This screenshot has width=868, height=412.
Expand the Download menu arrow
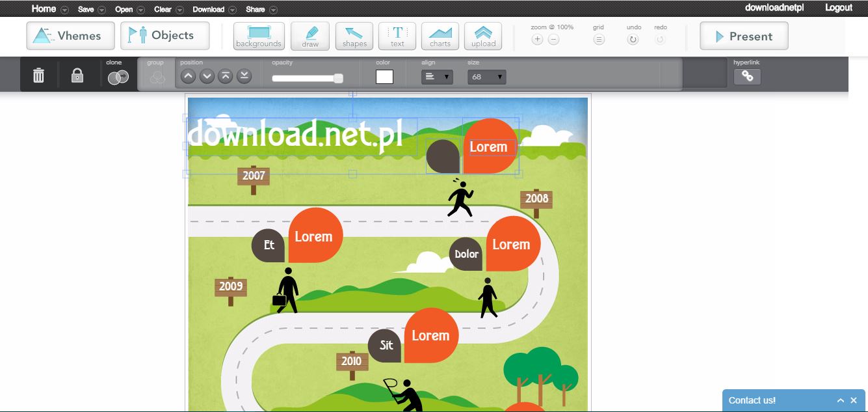click(233, 10)
